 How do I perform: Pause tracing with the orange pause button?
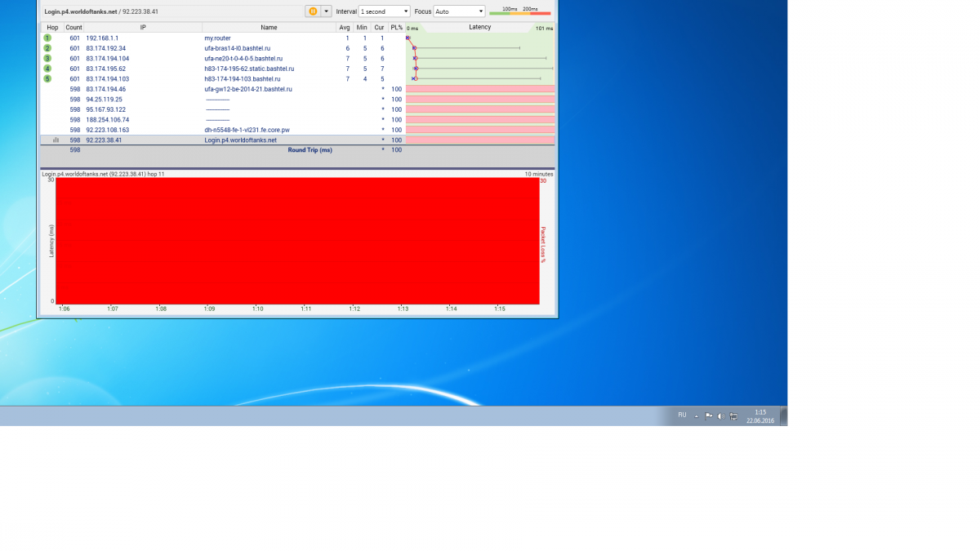click(x=313, y=11)
